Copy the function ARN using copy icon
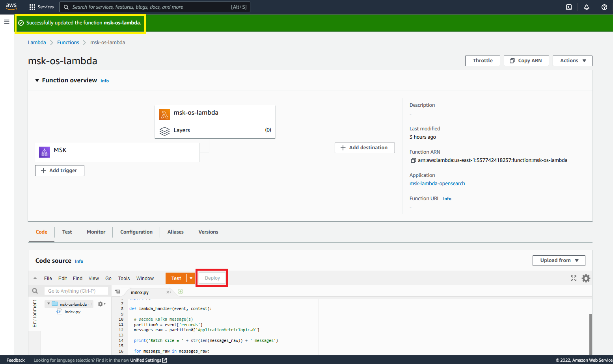Screen dimensions: 613x364 point(413,160)
